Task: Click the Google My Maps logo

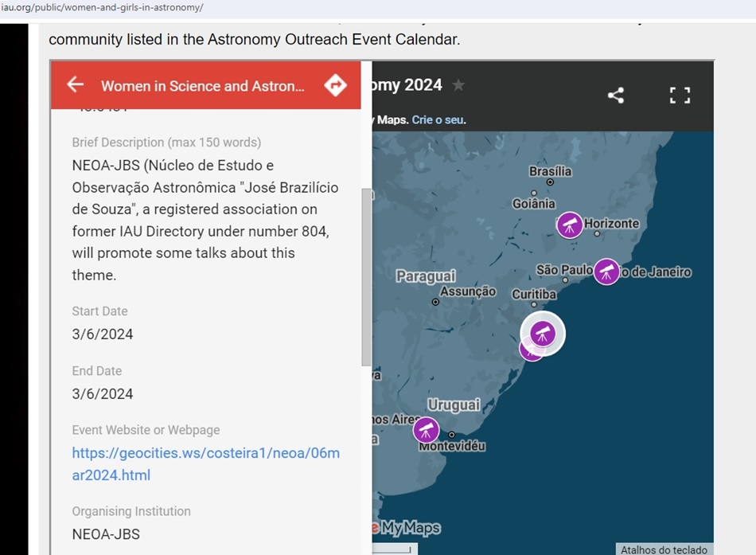Action: pyautogui.click(x=407, y=528)
